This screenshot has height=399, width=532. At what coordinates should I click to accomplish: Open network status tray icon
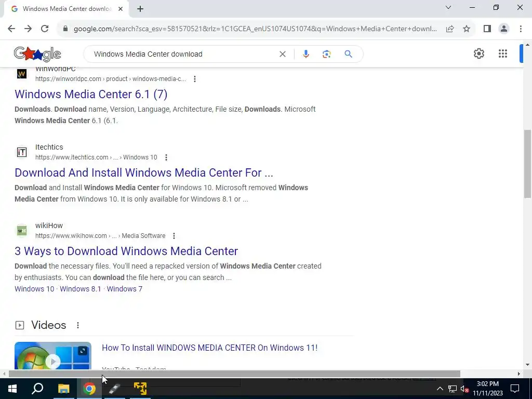(453, 389)
